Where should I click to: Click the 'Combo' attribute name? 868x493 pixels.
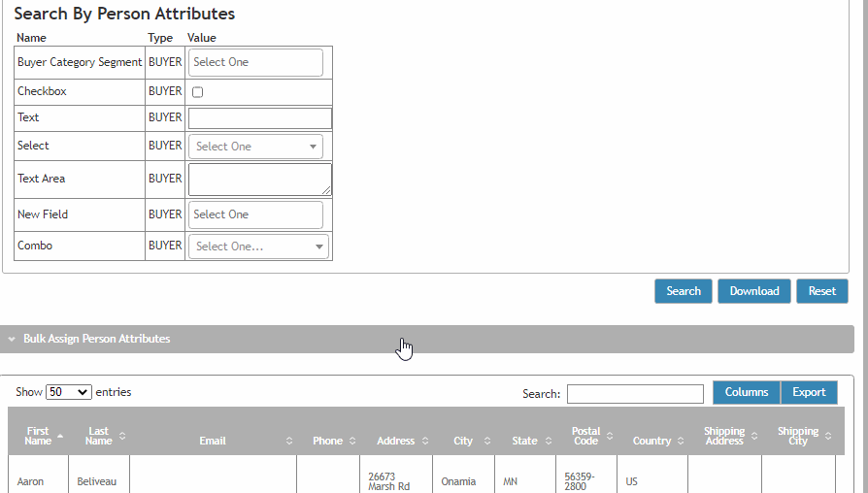[35, 246]
